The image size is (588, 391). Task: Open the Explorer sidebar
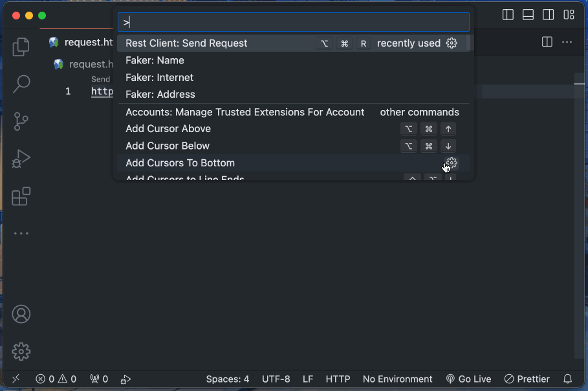[21, 47]
